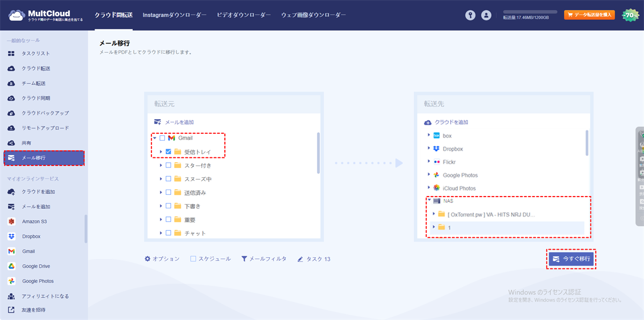Expand the Flickr destination node
This screenshot has width=644, height=320.
(x=428, y=162)
